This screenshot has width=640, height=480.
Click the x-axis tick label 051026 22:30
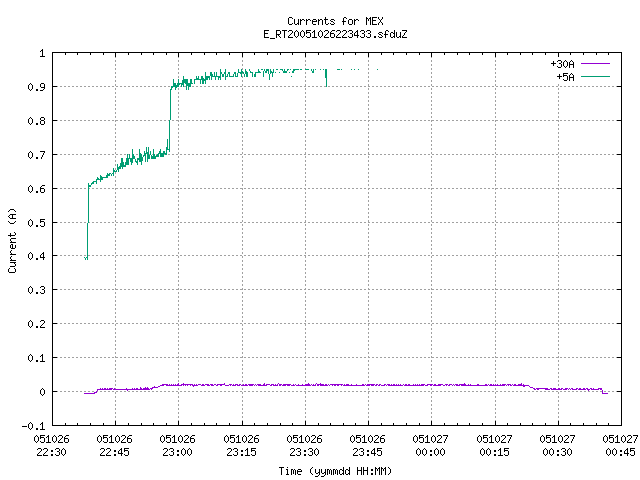point(51,446)
